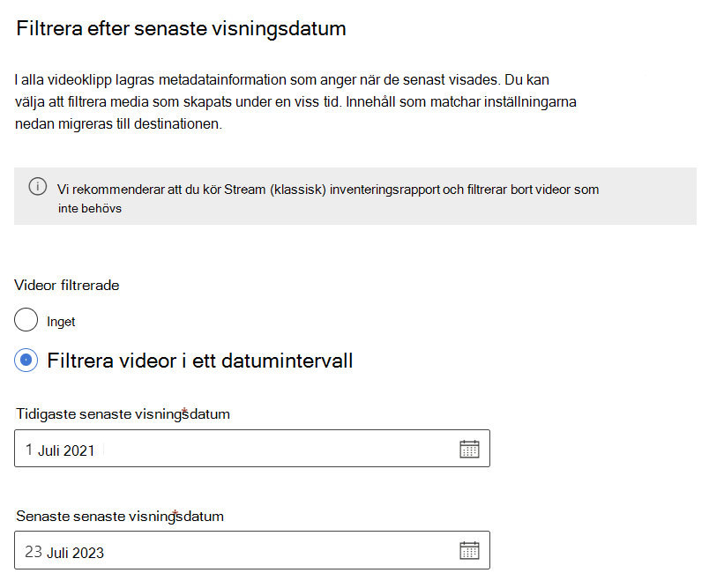This screenshot has height=588, width=709.
Task: Select Filtrera videor i ett datumintervall radio
Action: coord(26,361)
